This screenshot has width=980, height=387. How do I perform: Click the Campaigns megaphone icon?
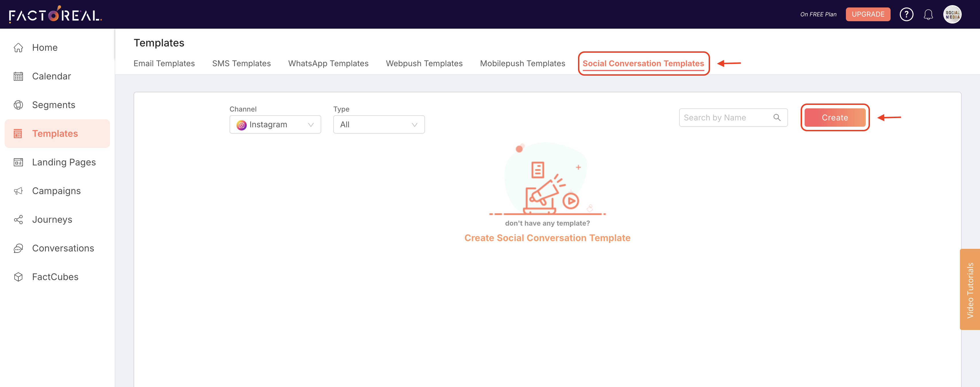18,191
